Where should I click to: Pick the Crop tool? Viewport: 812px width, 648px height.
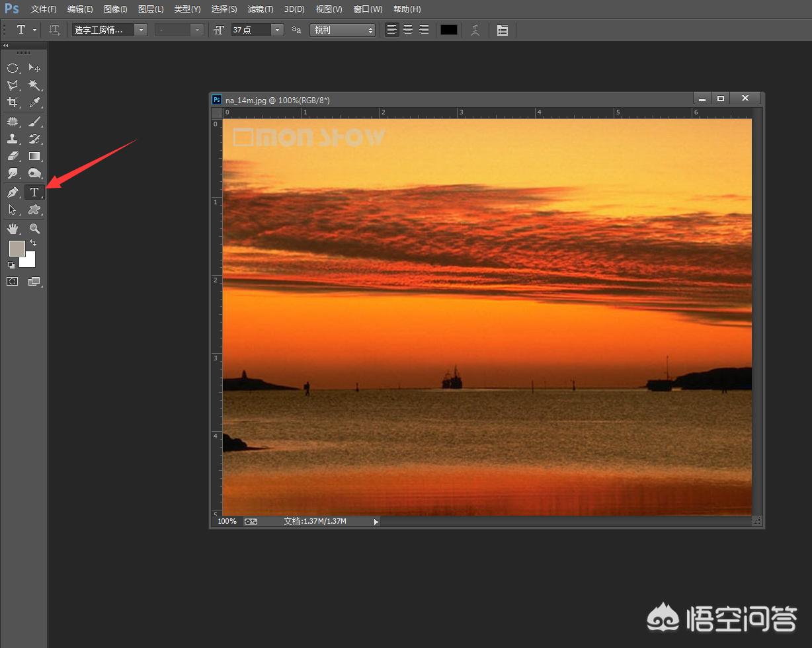[13, 102]
